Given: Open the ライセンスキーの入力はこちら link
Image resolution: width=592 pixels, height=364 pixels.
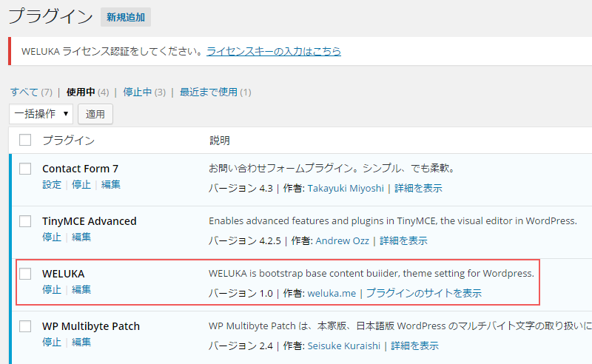Looking at the screenshot, I should [274, 51].
